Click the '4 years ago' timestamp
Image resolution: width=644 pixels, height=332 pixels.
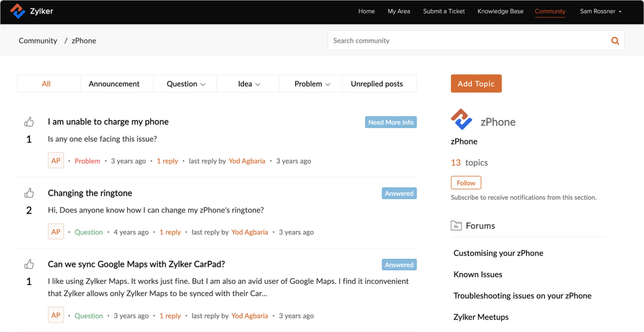tap(131, 232)
